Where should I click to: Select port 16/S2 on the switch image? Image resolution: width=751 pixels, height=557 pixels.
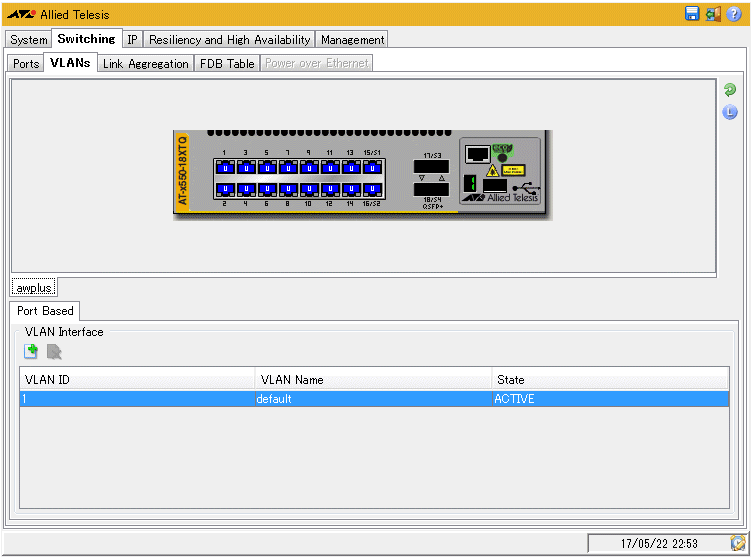coord(372,189)
